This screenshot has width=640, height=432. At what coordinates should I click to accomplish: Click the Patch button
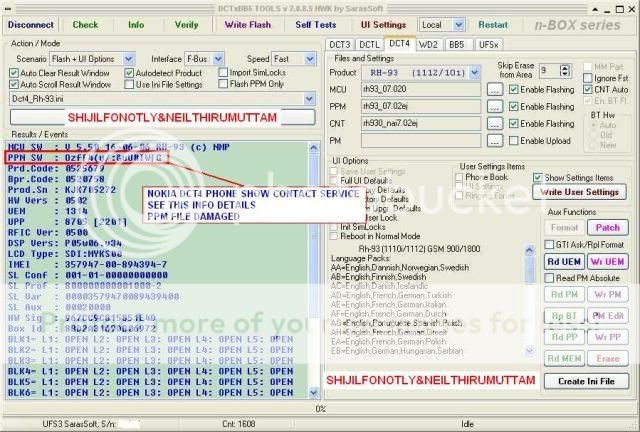(x=607, y=227)
